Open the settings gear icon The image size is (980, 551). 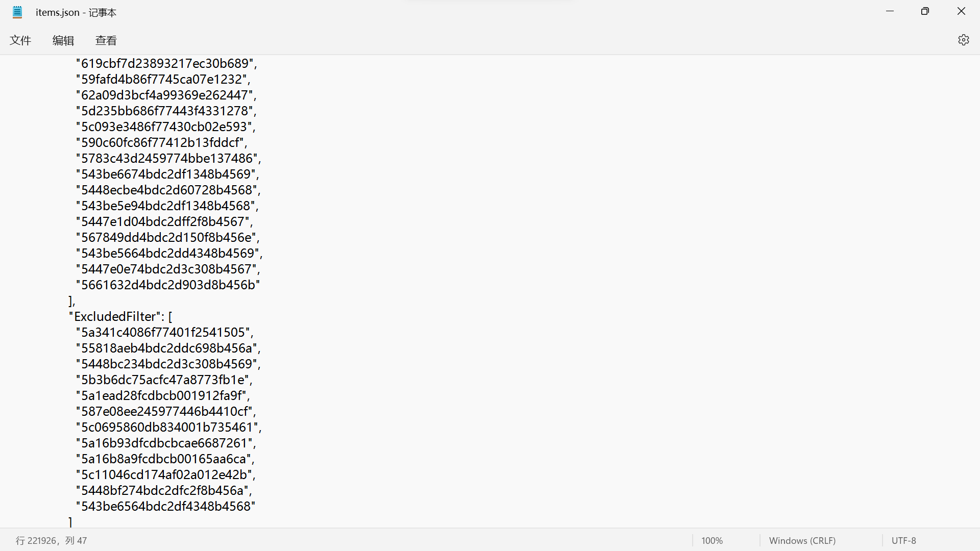[x=963, y=40]
